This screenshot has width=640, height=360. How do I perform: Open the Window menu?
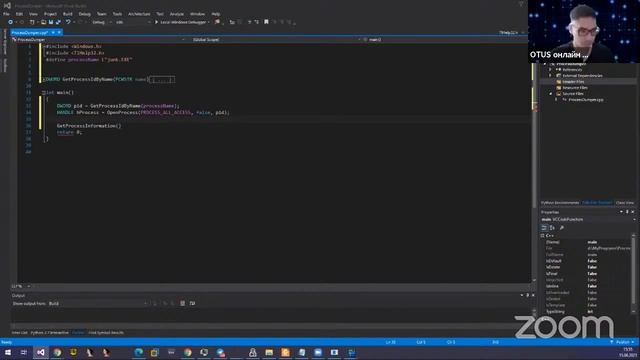(x=198, y=14)
